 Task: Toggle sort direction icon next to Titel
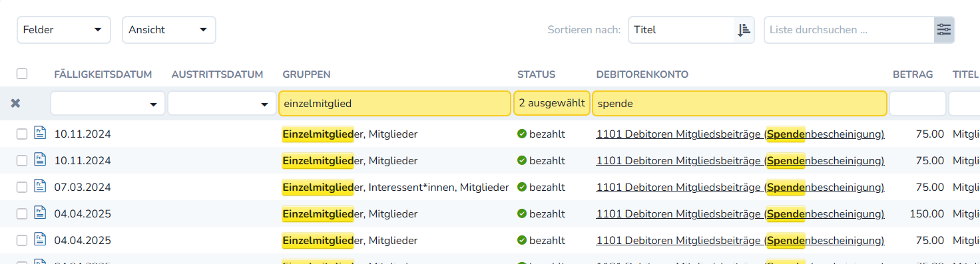pyautogui.click(x=744, y=30)
